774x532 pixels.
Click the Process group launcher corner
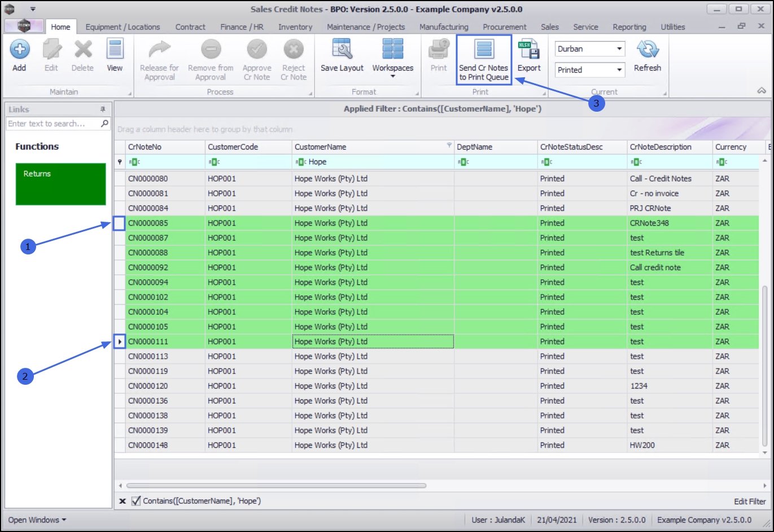(x=310, y=94)
